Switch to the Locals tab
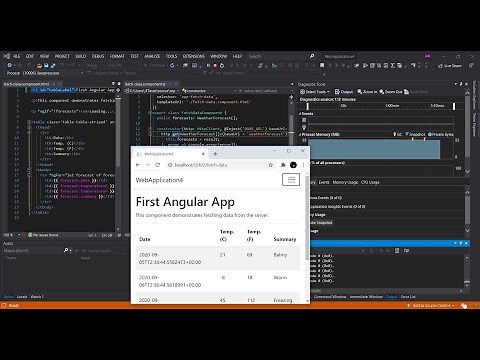This screenshot has height=360, width=480. tap(22, 297)
